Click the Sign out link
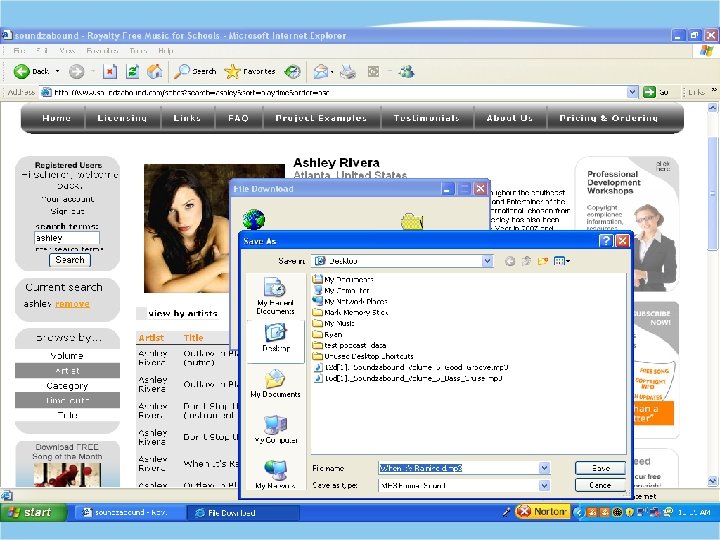 tap(67, 211)
